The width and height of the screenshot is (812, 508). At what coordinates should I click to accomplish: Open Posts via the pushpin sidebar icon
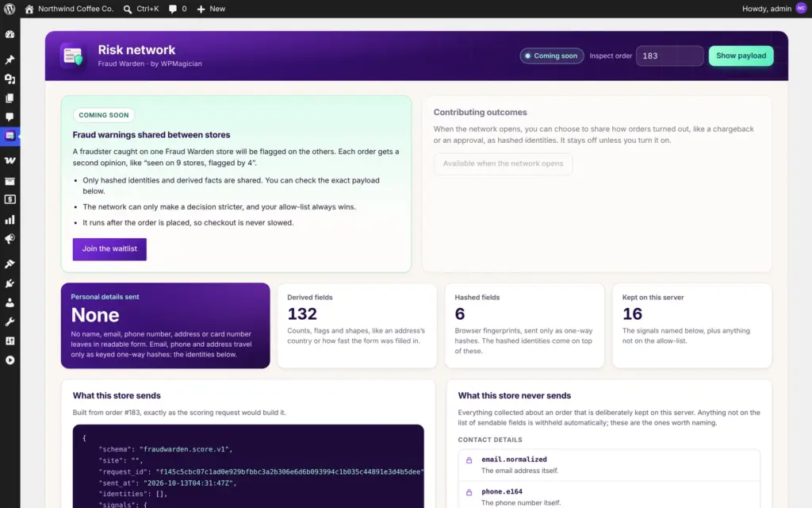(x=10, y=60)
